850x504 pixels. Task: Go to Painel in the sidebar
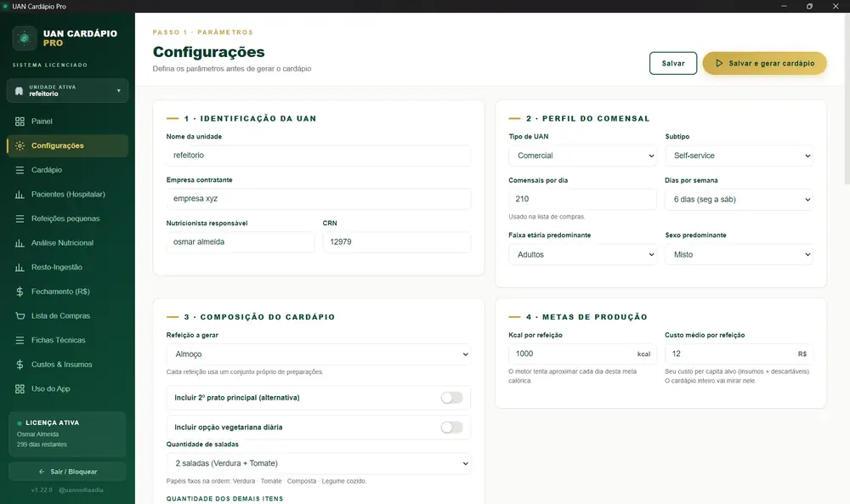pyautogui.click(x=67, y=122)
